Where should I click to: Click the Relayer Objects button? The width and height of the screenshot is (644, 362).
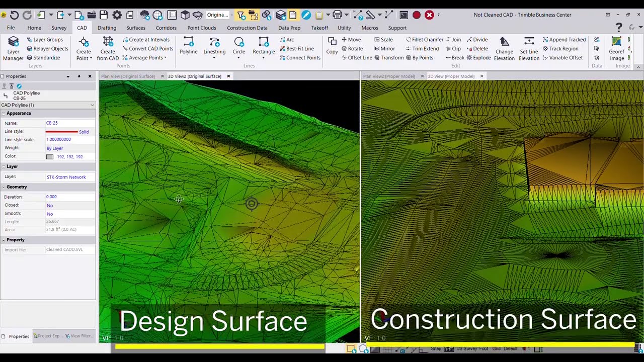[47, 49]
